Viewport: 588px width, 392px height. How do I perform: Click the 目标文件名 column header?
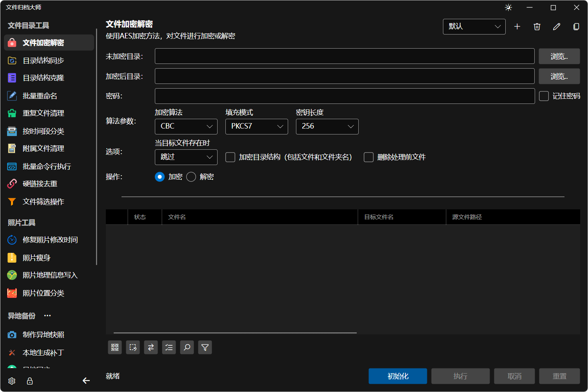click(402, 217)
